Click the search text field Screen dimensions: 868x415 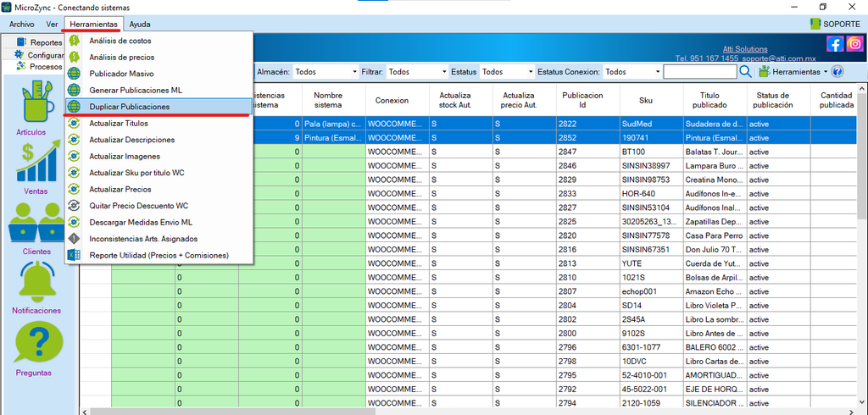click(699, 72)
